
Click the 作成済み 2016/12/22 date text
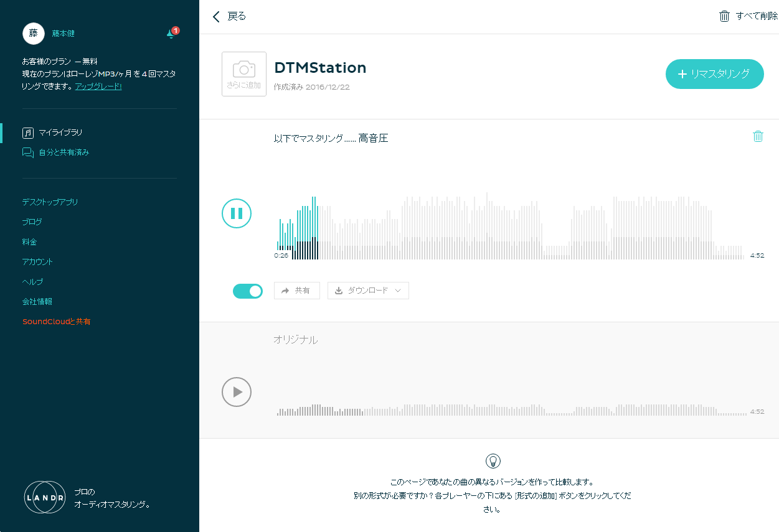(312, 87)
